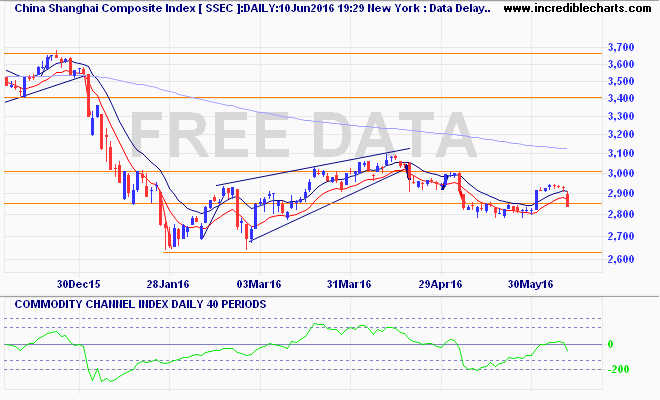Screen dimensions: 660x400
Task: Click the 28Jan16 date label
Action: click(x=168, y=284)
